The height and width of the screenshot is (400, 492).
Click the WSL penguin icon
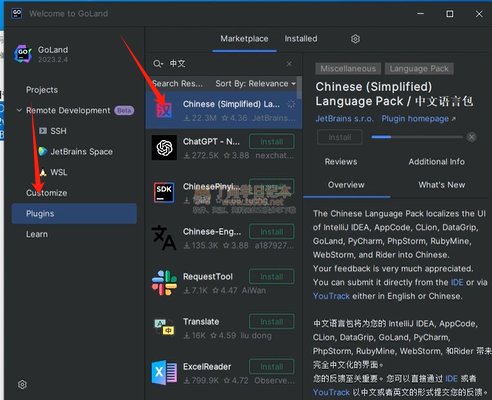(x=43, y=172)
